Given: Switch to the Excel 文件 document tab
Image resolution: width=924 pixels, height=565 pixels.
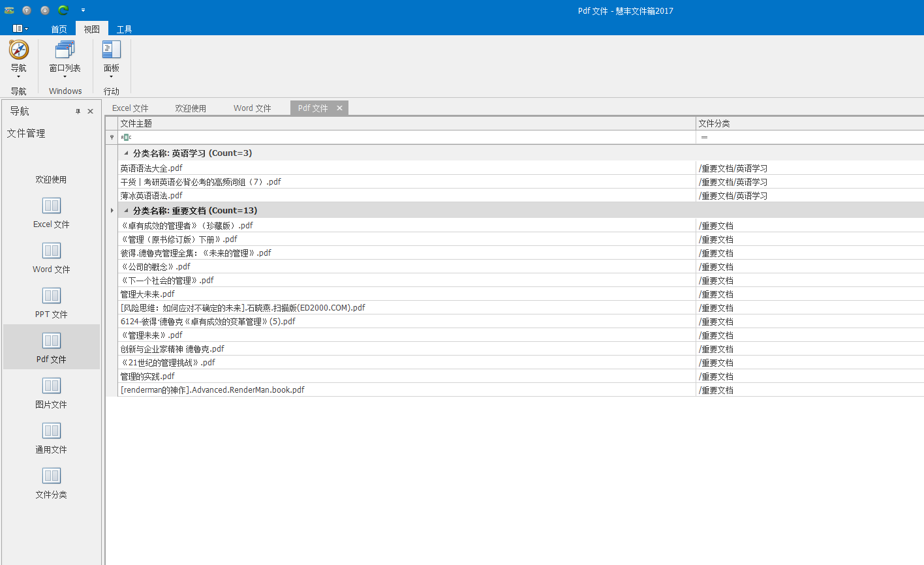Looking at the screenshot, I should coord(131,108).
